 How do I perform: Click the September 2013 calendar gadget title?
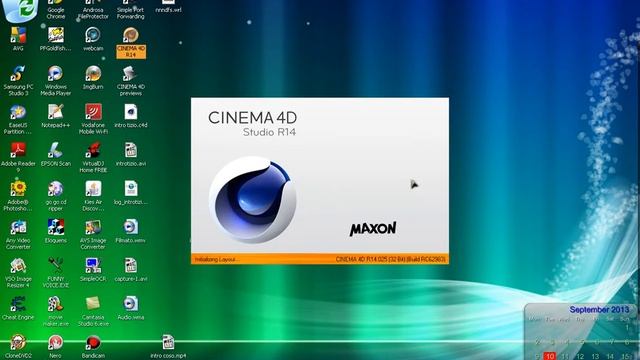599,309
